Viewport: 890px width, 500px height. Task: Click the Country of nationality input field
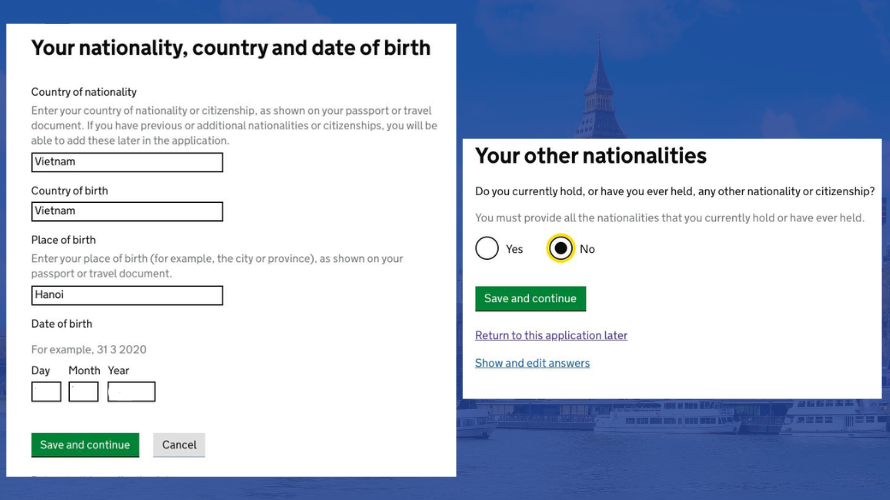pyautogui.click(x=127, y=162)
